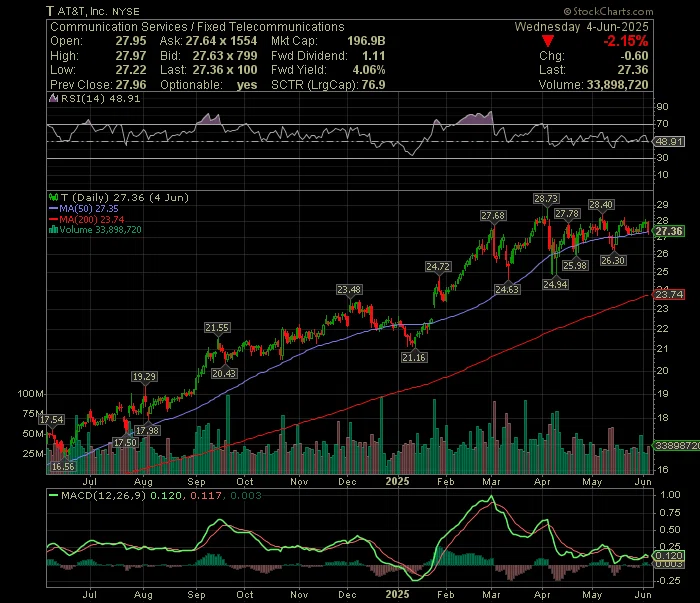Viewport: 700px width, 603px height.
Task: Click the Open value 27.95
Action: coord(131,41)
